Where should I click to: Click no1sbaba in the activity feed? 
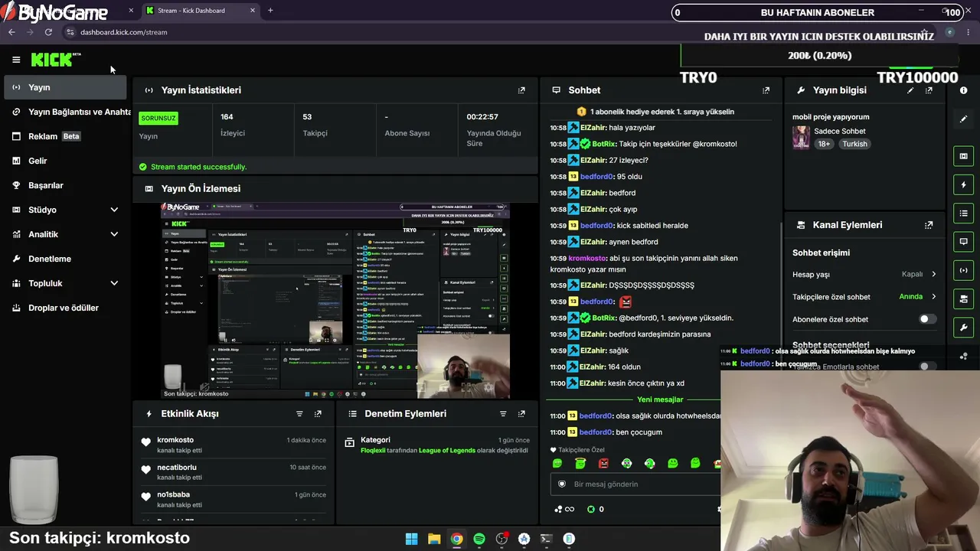coord(173,495)
